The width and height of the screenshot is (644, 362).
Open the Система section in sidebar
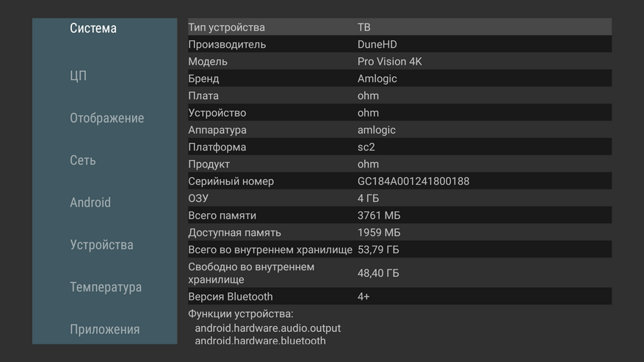[x=93, y=29]
